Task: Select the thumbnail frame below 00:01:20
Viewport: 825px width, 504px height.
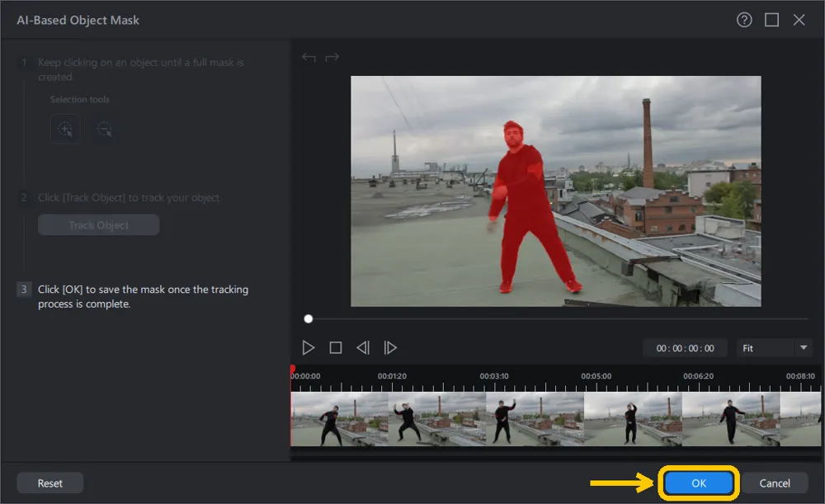Action: tap(437, 419)
